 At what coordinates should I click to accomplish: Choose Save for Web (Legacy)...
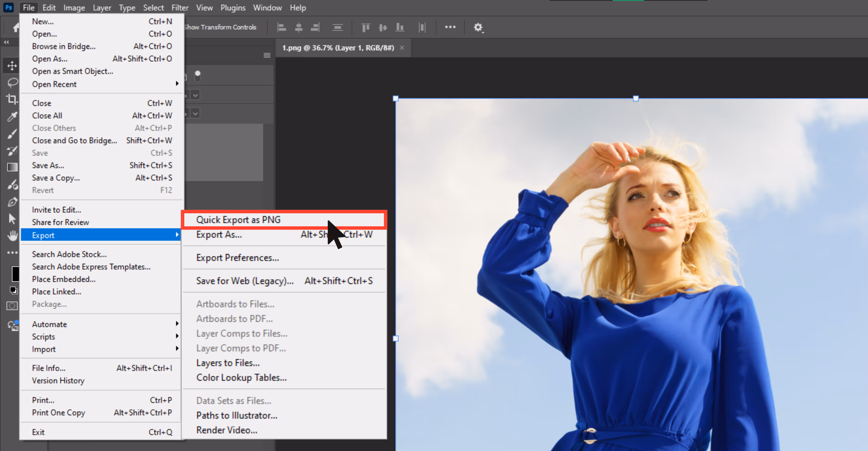click(284, 281)
